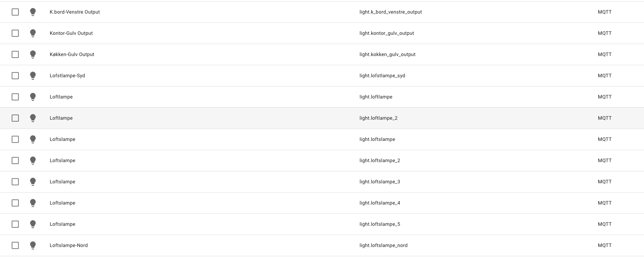Enable the checkbox for Loftslampe-Nord
Screen dimensions: 644x257
(15, 245)
